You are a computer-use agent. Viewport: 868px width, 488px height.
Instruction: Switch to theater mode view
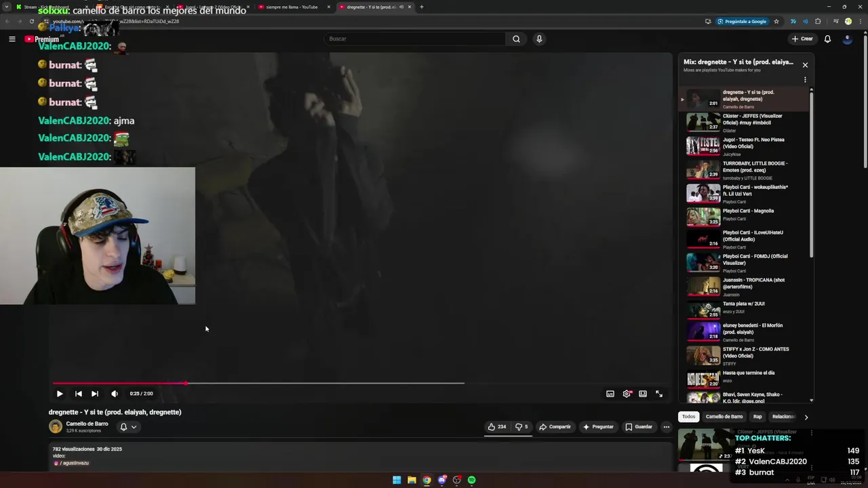643,394
